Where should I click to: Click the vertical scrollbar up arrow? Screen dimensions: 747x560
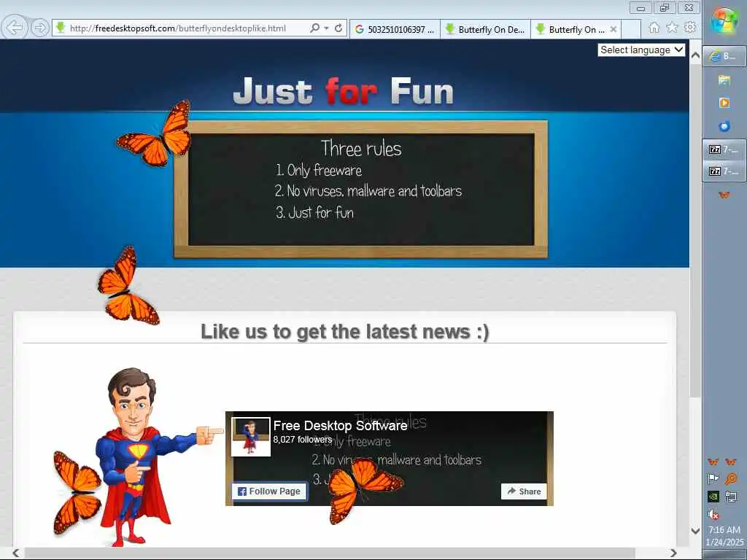click(x=695, y=55)
